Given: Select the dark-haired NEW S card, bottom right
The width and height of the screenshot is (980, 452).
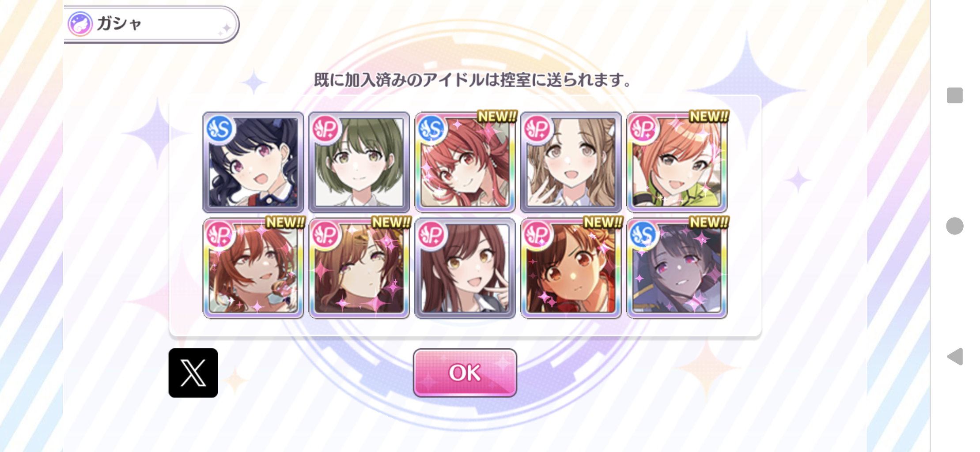Looking at the screenshot, I should point(677,268).
